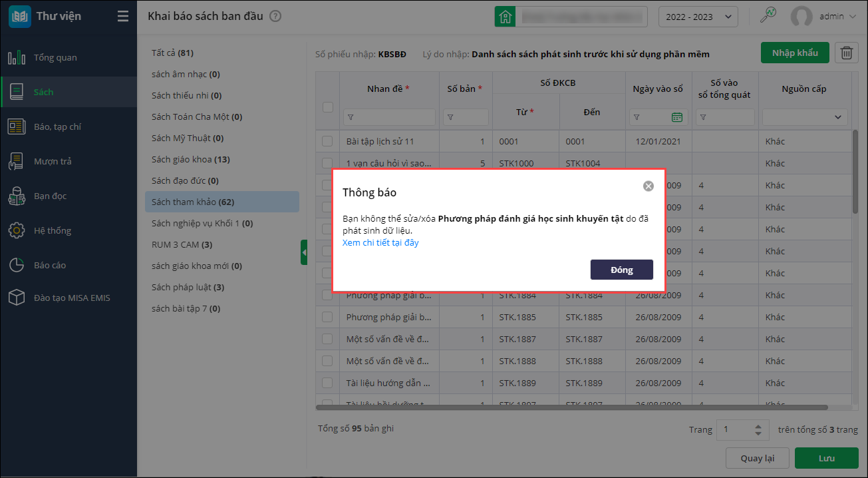
Task: Tick checkbox for Tài liệu hướng dẫn row
Action: (x=327, y=383)
